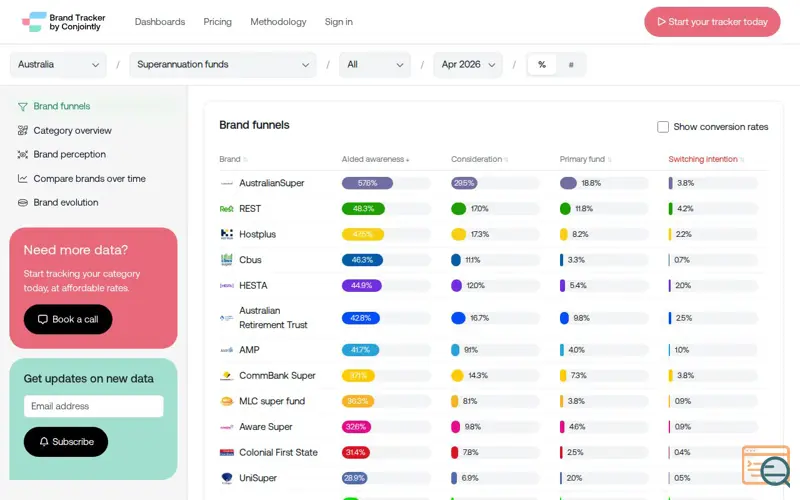Screen dimensions: 800x500
Task: Click REST's 4.2% switching intention value
Action: pos(685,209)
